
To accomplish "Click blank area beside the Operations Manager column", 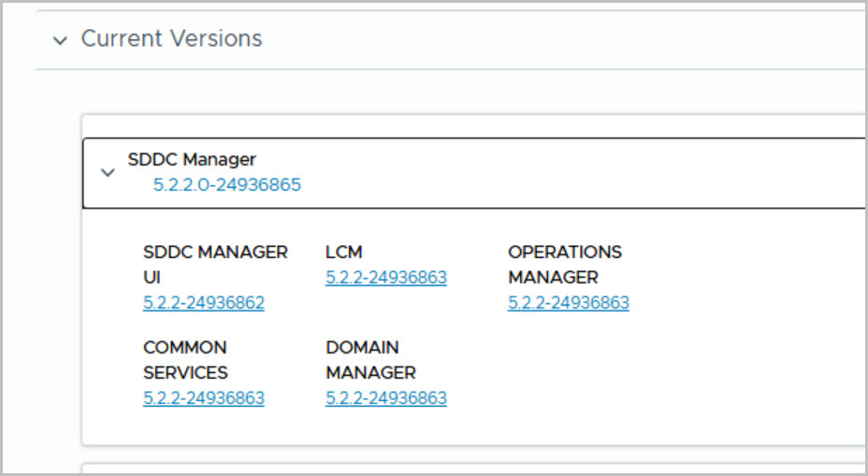I will click(748, 281).
